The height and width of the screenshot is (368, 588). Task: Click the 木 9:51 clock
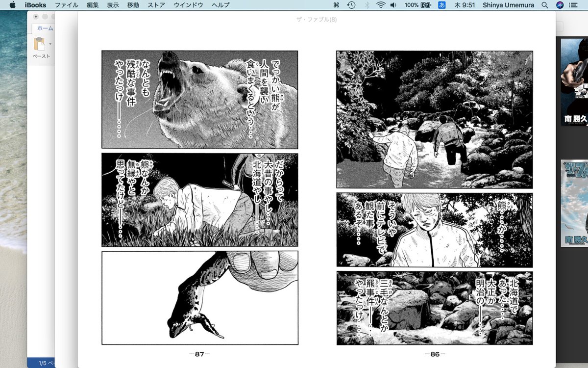point(465,5)
